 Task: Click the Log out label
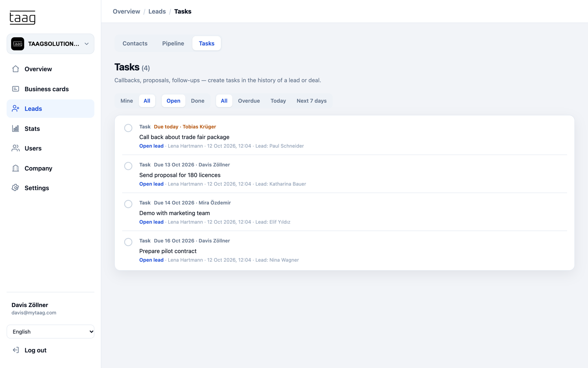(36, 350)
